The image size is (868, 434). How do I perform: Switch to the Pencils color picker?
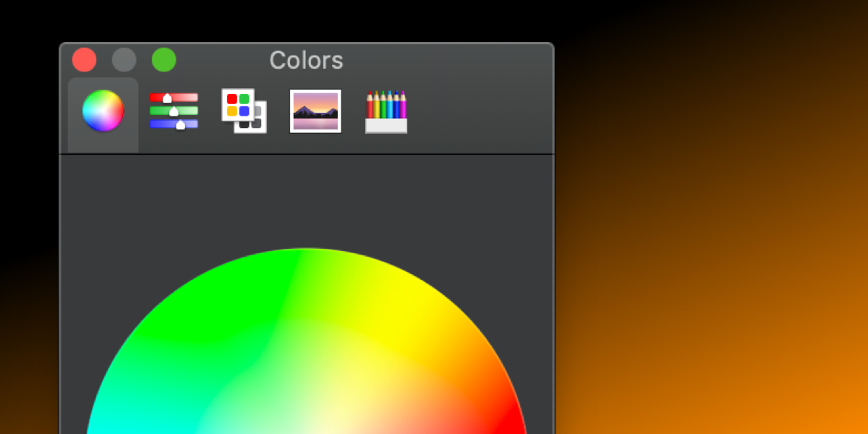[386, 111]
